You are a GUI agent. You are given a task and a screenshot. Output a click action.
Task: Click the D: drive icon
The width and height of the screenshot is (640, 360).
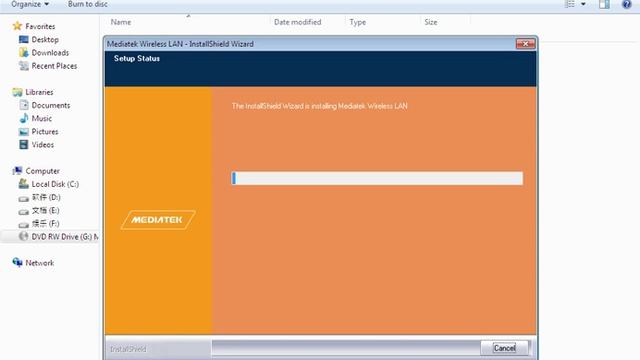click(x=24, y=198)
